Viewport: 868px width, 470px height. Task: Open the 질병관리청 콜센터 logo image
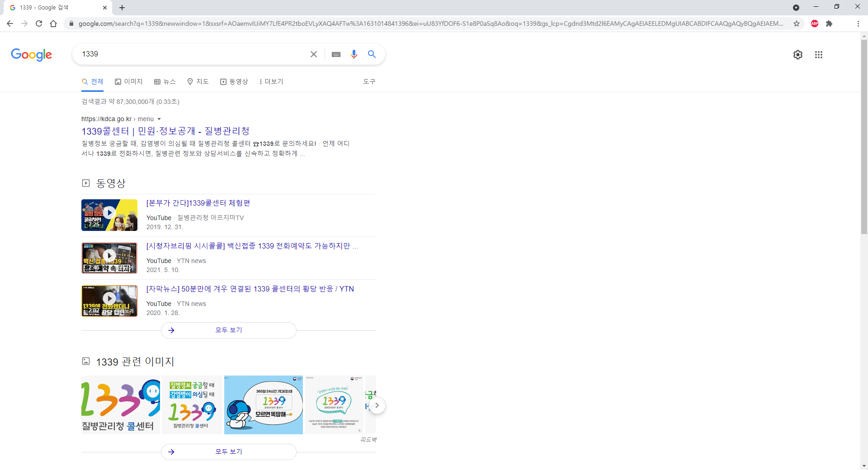click(x=121, y=405)
